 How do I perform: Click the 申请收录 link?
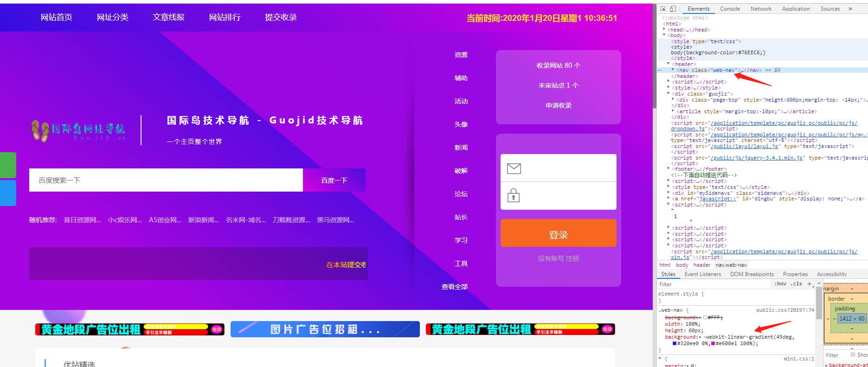pyautogui.click(x=559, y=105)
